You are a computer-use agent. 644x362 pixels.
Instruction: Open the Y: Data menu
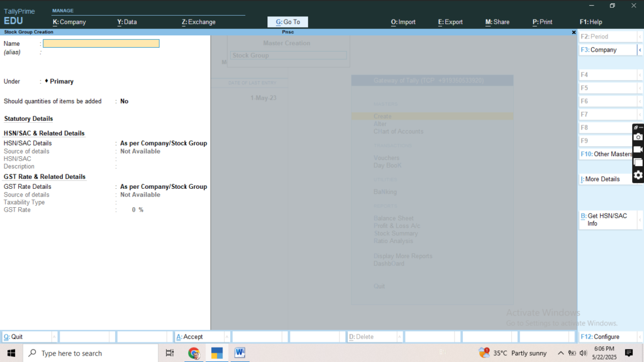127,22
